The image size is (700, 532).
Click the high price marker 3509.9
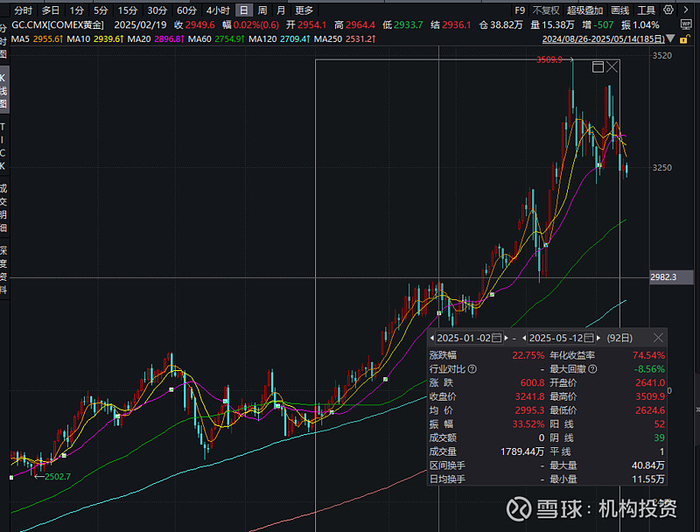(x=549, y=60)
